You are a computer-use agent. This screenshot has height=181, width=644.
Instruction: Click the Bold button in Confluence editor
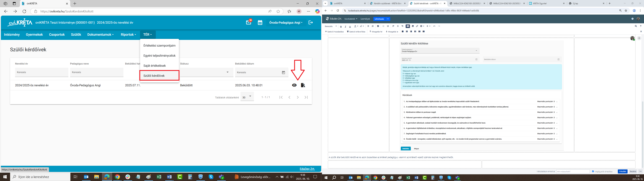coord(341,26)
